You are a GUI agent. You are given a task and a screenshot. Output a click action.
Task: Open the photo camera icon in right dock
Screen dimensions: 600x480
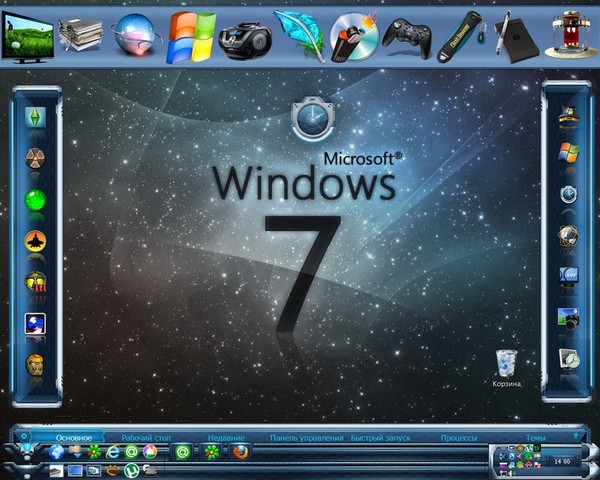pyautogui.click(x=569, y=318)
